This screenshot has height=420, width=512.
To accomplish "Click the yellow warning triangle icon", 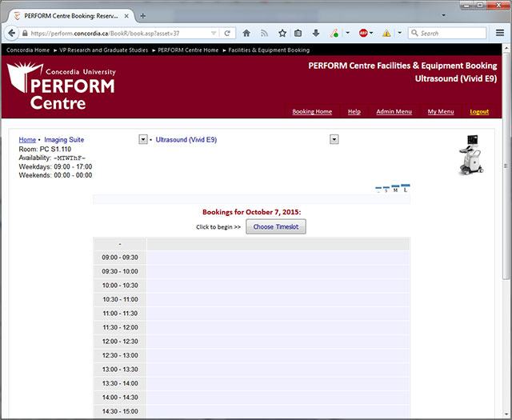I will tap(386, 34).
